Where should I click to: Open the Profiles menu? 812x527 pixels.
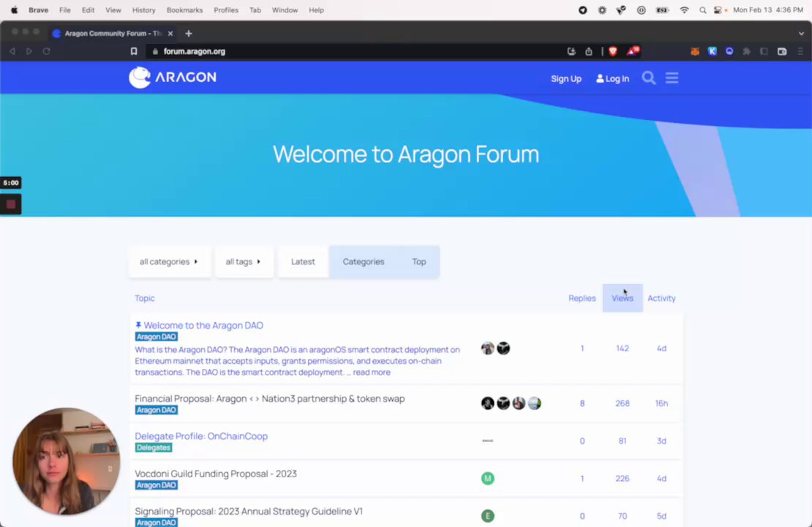226,10
